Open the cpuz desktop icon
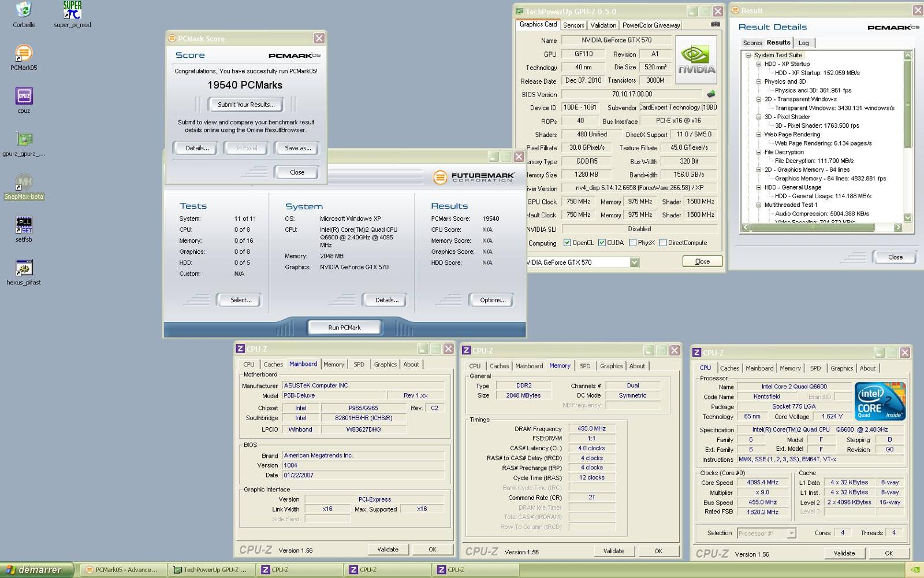924x578 pixels. pyautogui.click(x=24, y=96)
